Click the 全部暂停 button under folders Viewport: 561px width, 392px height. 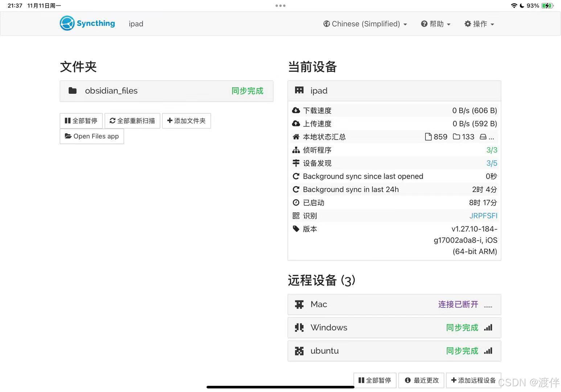(81, 121)
